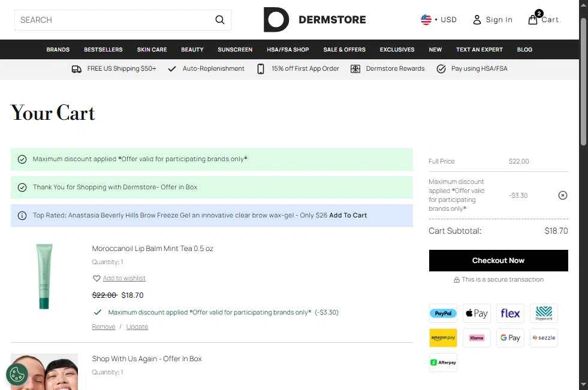
Task: Click Dermstore Rewards link
Action: pyautogui.click(x=395, y=68)
